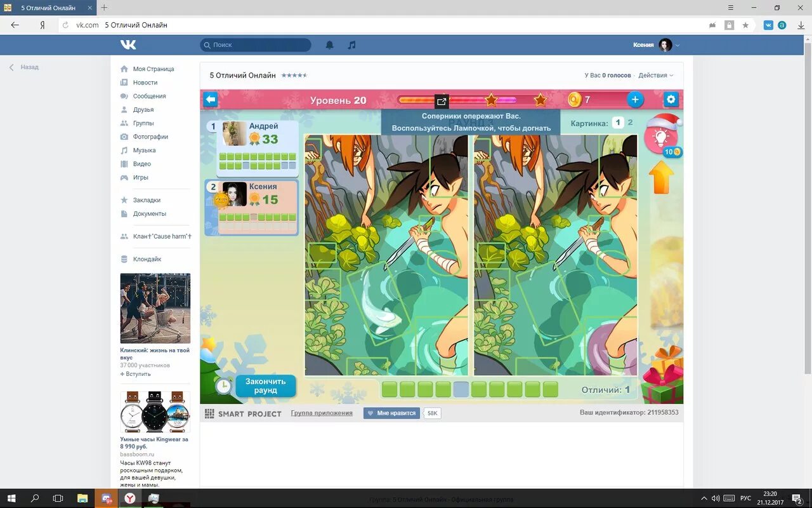The image size is (812, 508).
Task: Open a new browser tab
Action: 105,8
